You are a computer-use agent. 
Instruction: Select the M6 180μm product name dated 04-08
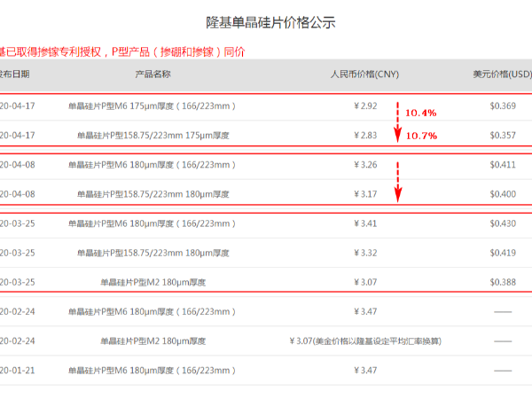point(152,165)
